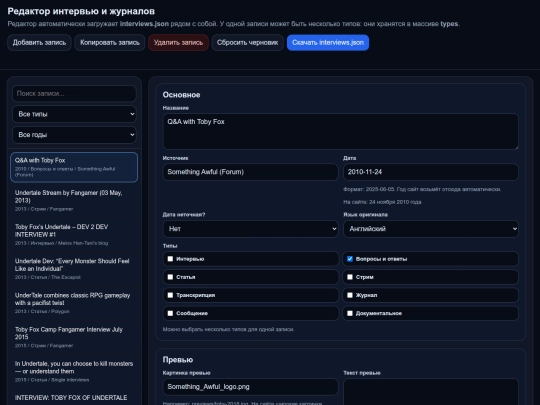Image resolution: width=540 pixels, height=405 pixels.
Task: Click the Добавить запись button
Action: (x=39, y=43)
